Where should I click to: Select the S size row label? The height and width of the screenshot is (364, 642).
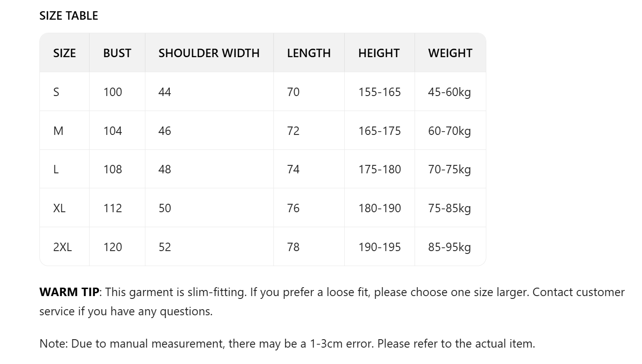pos(56,92)
